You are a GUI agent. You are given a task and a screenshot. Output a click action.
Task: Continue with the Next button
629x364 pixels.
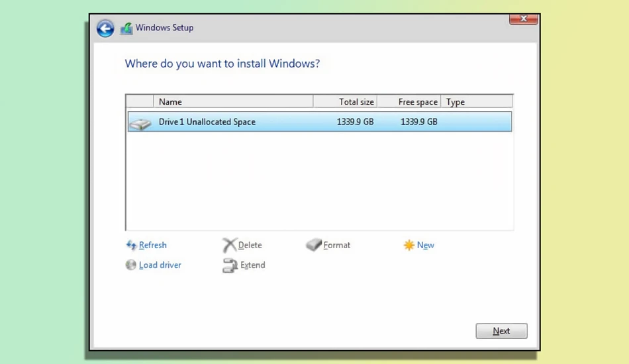tap(501, 331)
